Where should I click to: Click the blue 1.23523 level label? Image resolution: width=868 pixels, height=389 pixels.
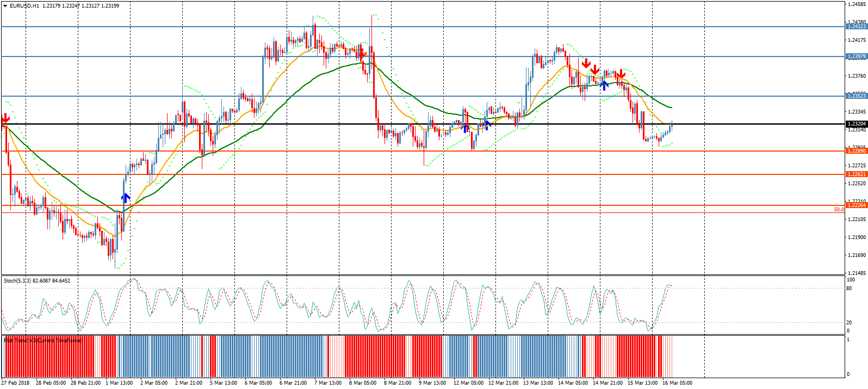click(856, 96)
